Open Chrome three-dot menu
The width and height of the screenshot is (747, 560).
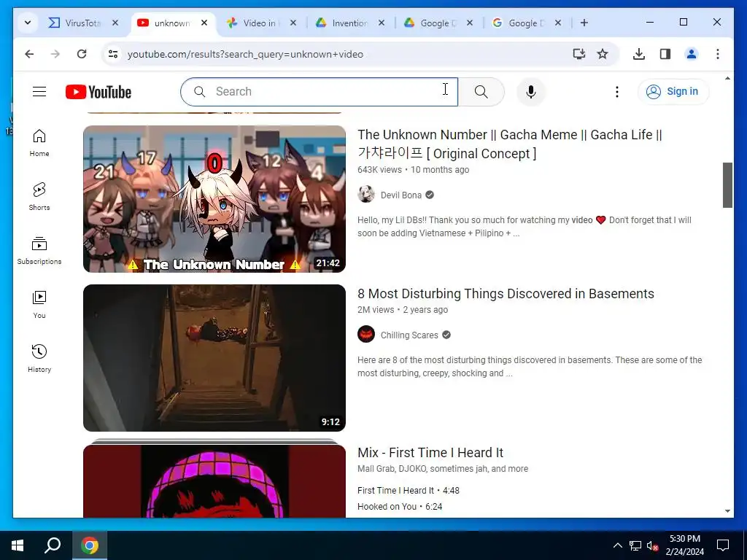click(718, 54)
